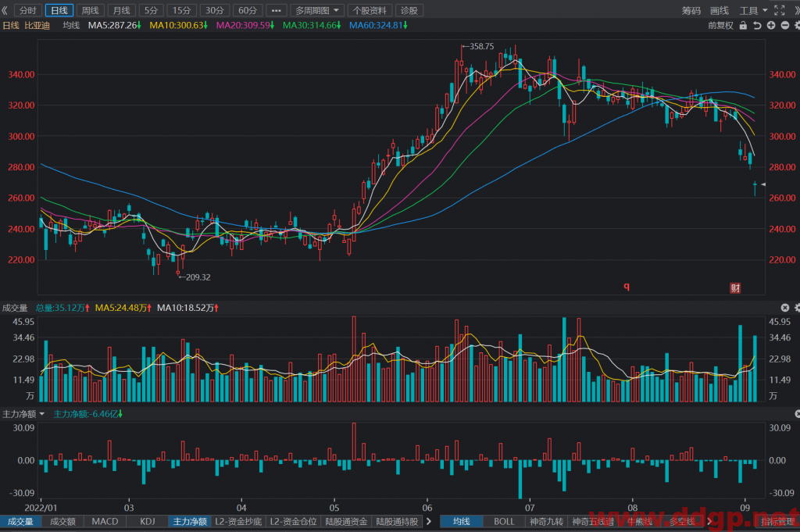
Task: Open the 多周期图 dropdown
Action: tap(317, 10)
